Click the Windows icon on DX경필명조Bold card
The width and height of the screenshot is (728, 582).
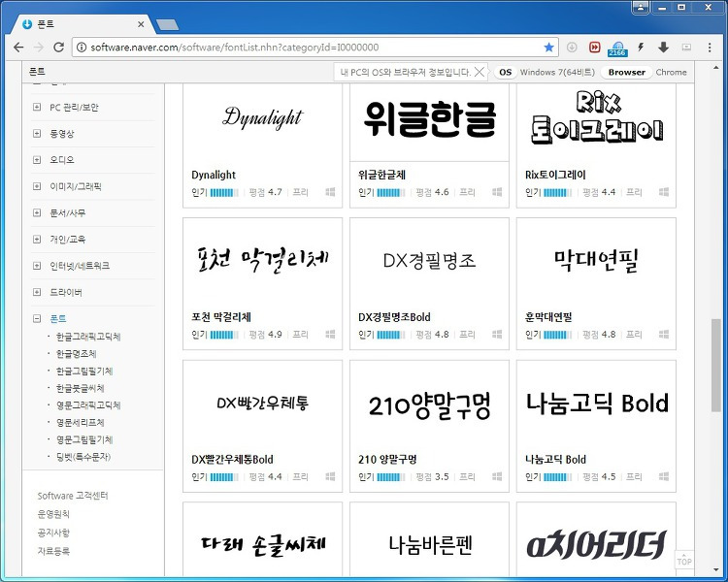click(x=497, y=334)
